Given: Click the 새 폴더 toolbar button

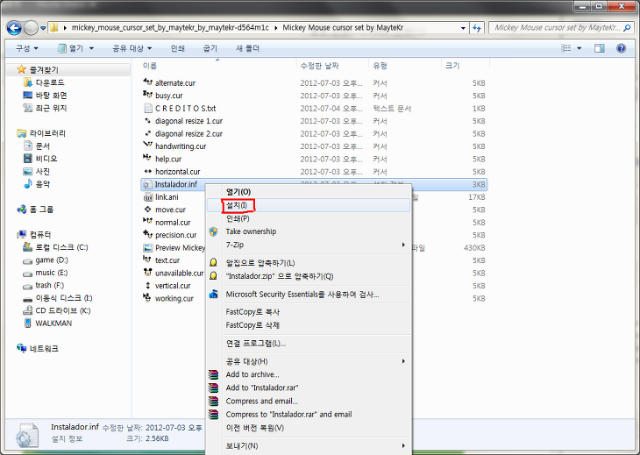Looking at the screenshot, I should pyautogui.click(x=246, y=48).
